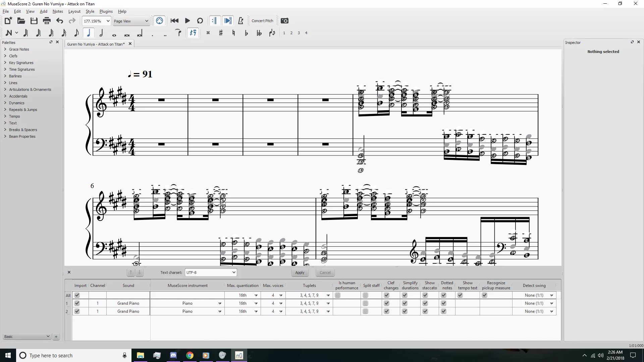Toggle the metronome icon

240,21
